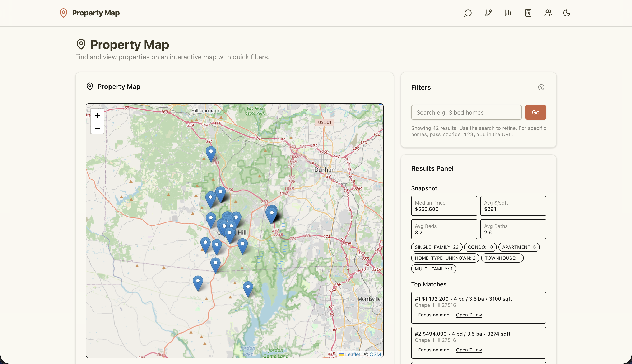632x364 pixels.
Task: Open Zillow for #1 $1,192,200 listing
Action: (469, 315)
